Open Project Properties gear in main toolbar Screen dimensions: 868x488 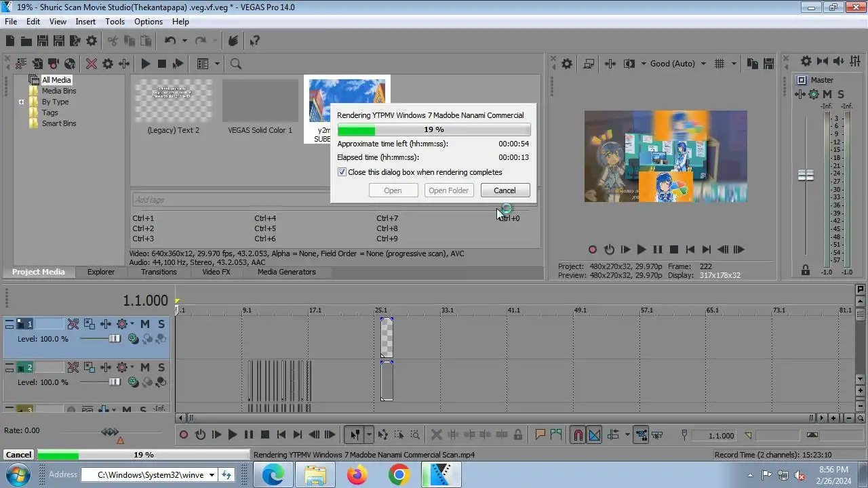tap(92, 41)
